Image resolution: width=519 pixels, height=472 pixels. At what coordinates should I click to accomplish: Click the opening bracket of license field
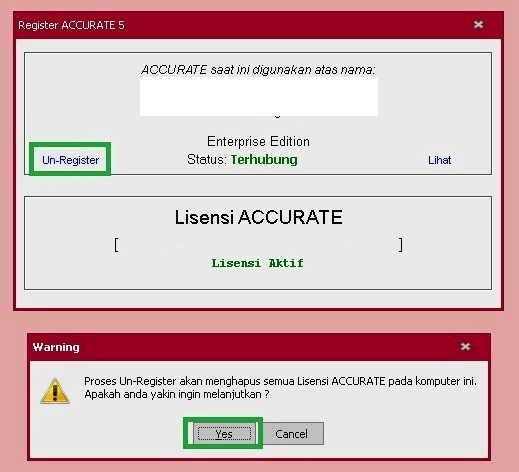116,245
